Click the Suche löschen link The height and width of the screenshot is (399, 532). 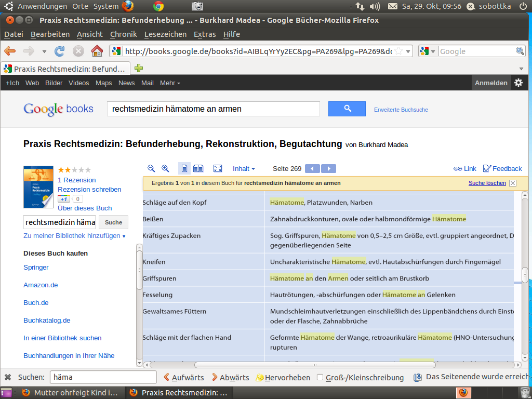point(487,183)
